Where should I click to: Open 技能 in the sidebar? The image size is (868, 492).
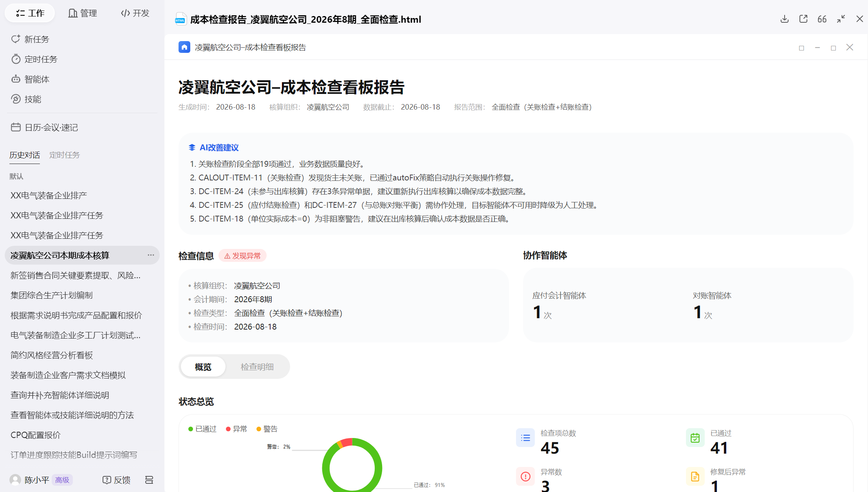[x=27, y=99]
